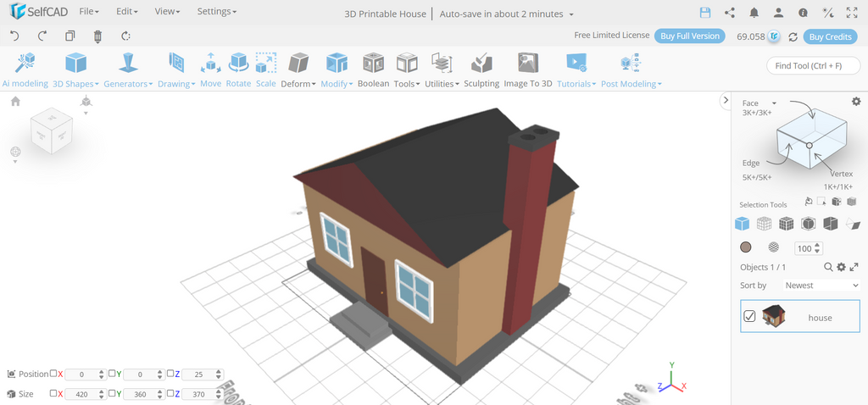This screenshot has width=868, height=405.
Task: Check the Size Y checkbox
Action: (112, 393)
